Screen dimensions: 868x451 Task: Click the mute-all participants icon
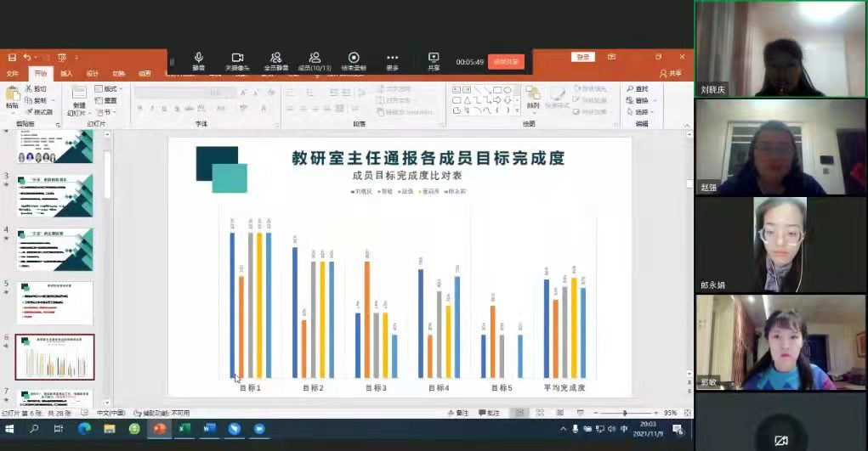click(275, 61)
